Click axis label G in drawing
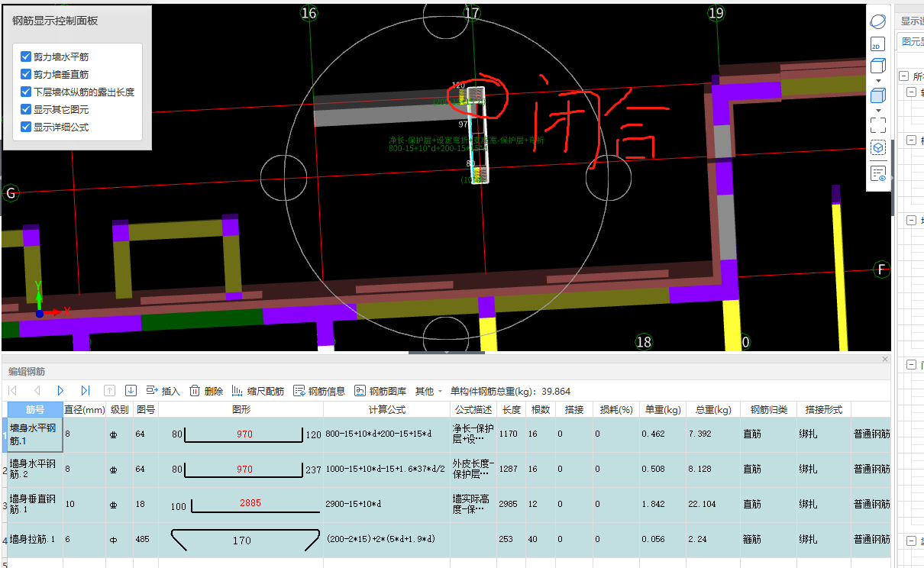 (x=11, y=192)
